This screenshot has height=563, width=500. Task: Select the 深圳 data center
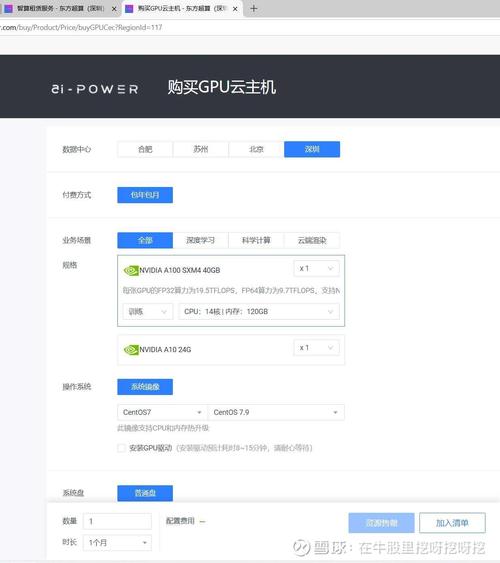click(312, 149)
